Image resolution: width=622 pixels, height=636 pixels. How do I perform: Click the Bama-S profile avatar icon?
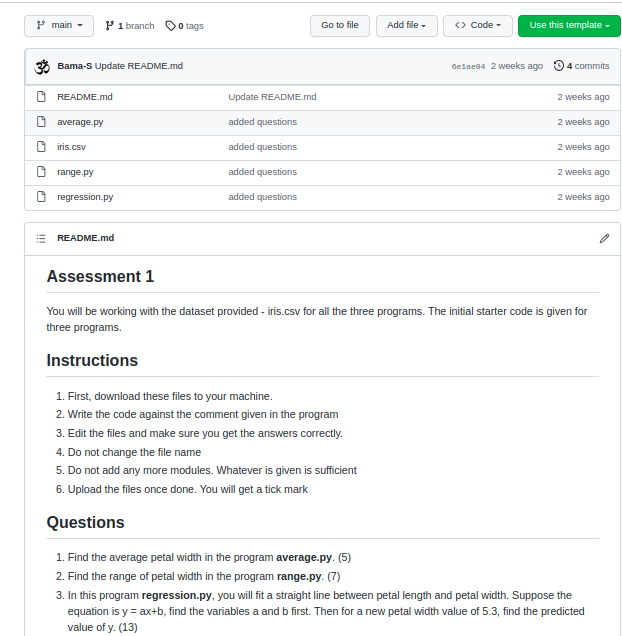pos(42,66)
